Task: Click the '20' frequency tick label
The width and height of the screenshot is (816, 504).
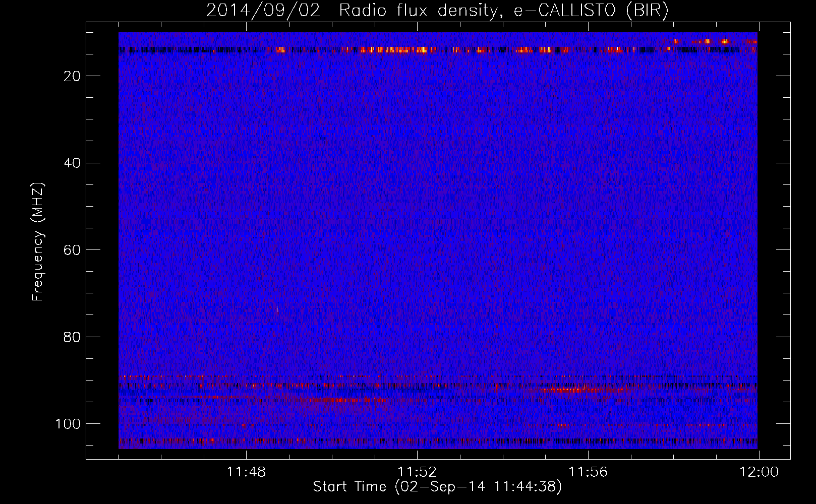Action: pyautogui.click(x=73, y=76)
